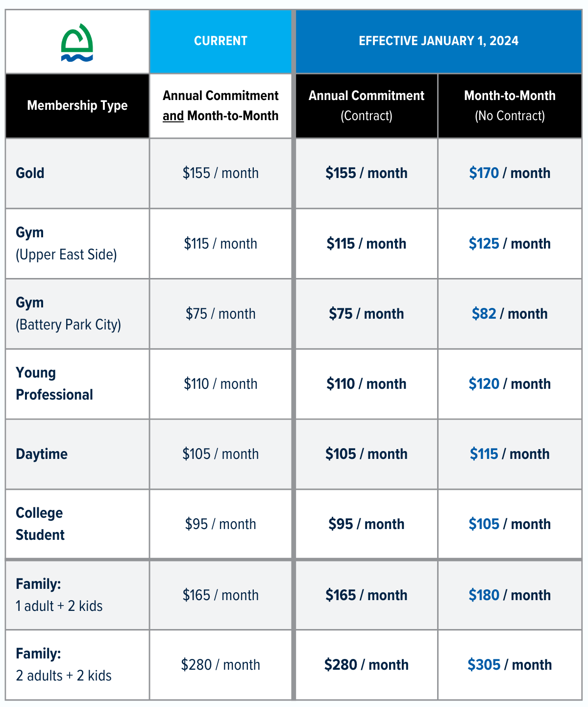Select the CURRENT column header

220,41
